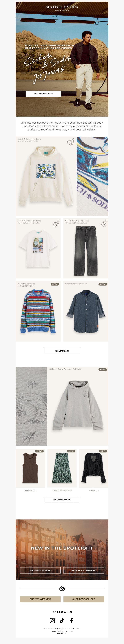This screenshot has height=644, width=124.
Task: Click the ampersand emblem between divider lines
Action: tap(62, 588)
